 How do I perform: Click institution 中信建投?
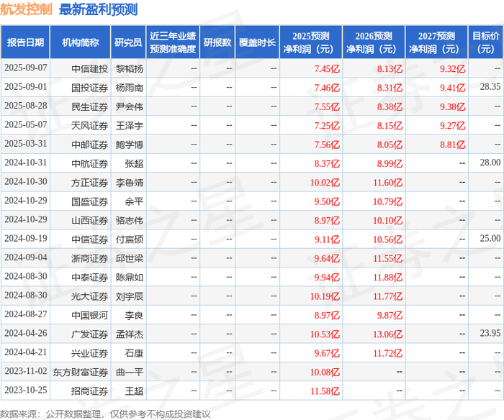pyautogui.click(x=90, y=69)
